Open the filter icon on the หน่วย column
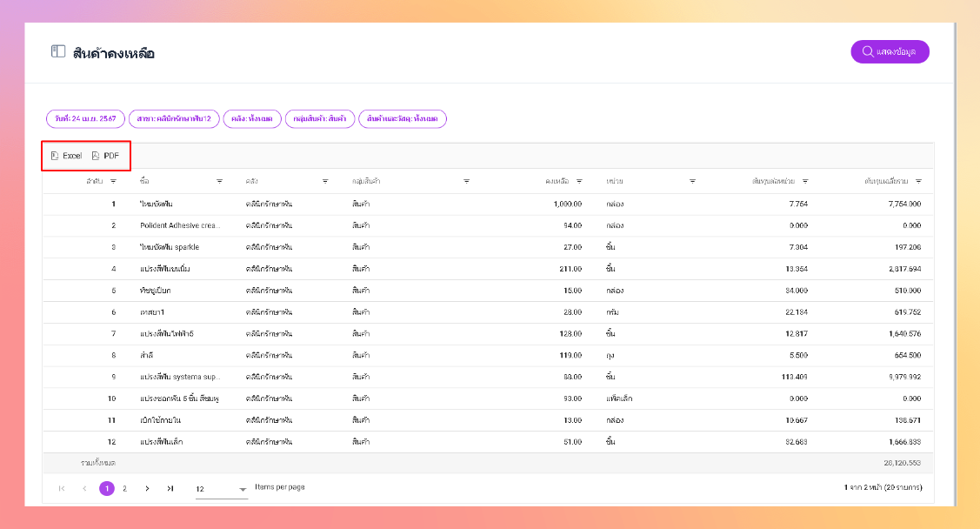This screenshot has width=980, height=529. click(692, 181)
